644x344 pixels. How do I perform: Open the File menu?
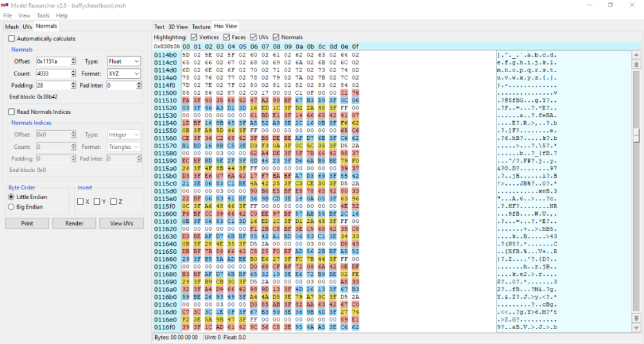[7, 15]
